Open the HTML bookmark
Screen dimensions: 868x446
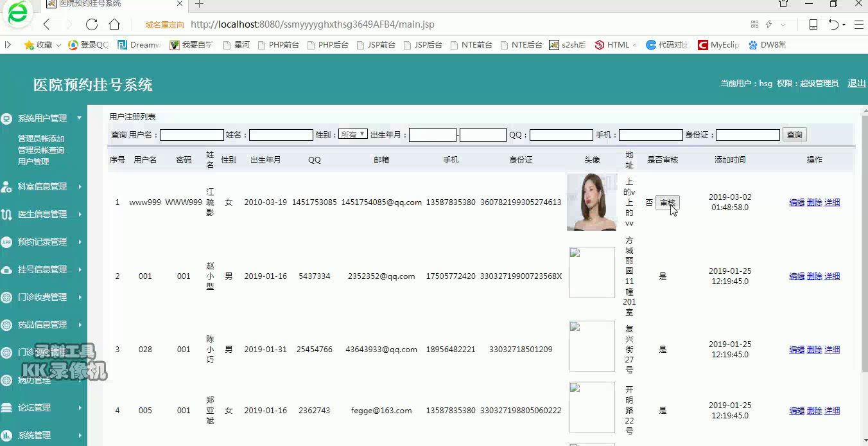coord(615,45)
